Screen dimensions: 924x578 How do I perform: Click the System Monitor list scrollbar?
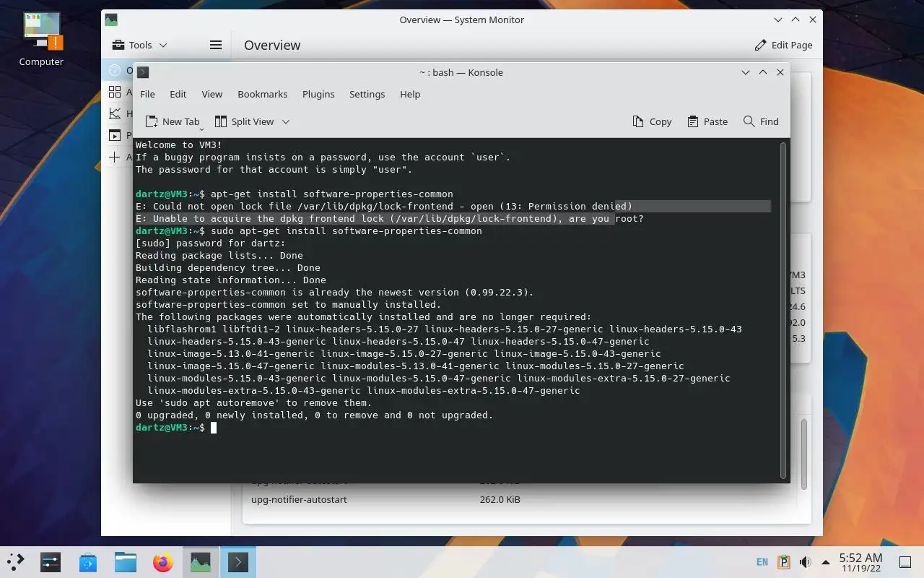coord(804,454)
